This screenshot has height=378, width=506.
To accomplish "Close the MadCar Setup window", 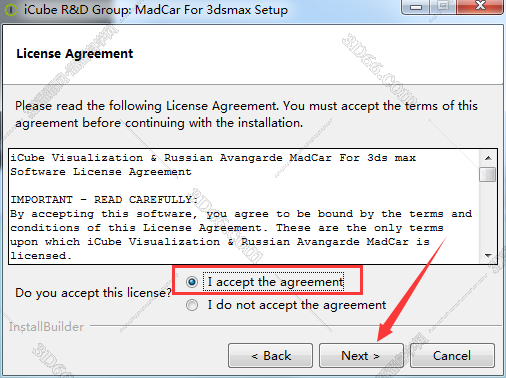I will [x=480, y=6].
